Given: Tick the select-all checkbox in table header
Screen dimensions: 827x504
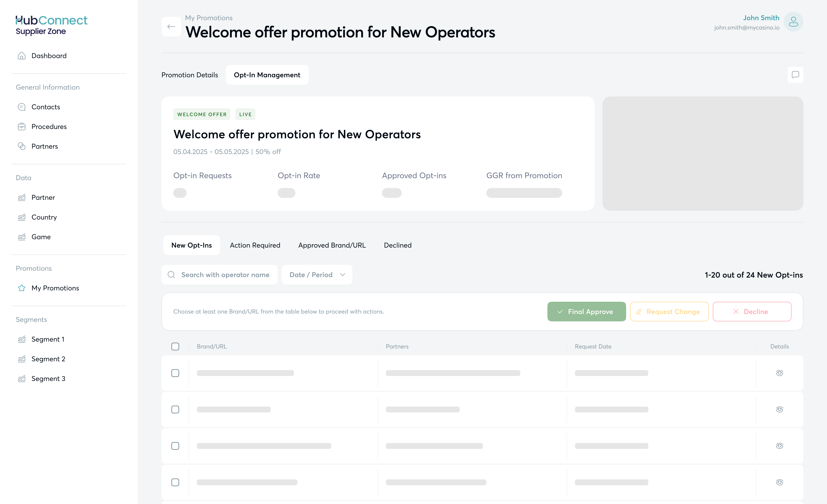Looking at the screenshot, I should pos(175,346).
